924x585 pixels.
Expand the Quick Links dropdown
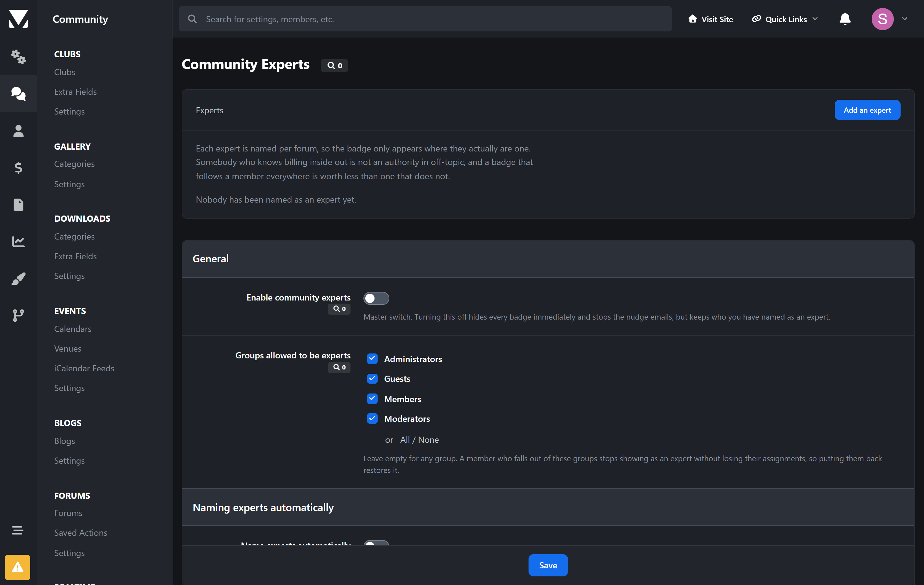click(785, 19)
